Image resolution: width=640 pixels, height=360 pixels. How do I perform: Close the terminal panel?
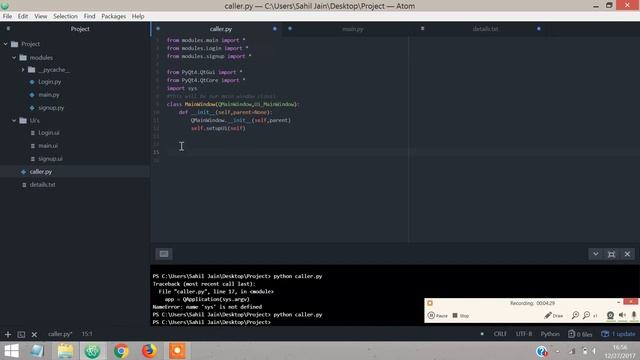click(x=627, y=254)
